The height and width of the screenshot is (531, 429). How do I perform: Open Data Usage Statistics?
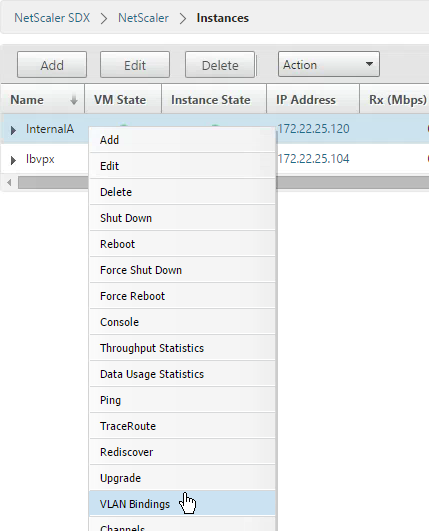pyautogui.click(x=183, y=374)
